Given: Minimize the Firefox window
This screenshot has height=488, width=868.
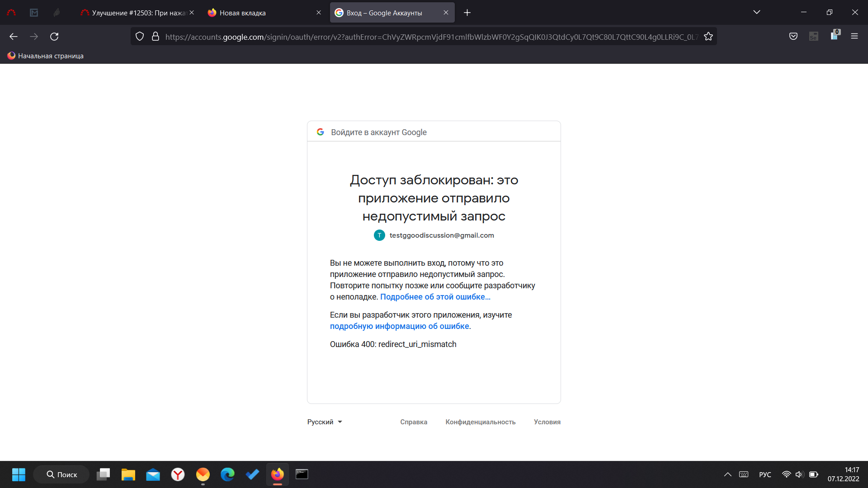Looking at the screenshot, I should pos(804,12).
